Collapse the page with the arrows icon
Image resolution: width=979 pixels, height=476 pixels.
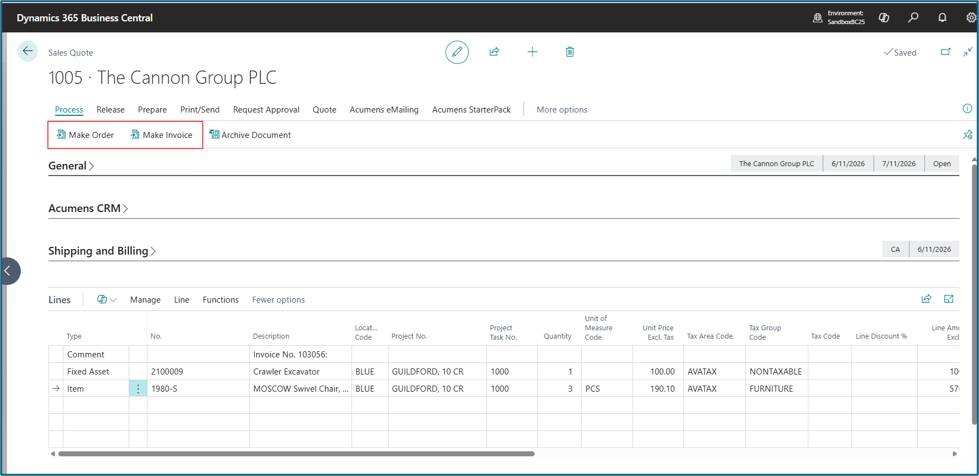click(968, 52)
